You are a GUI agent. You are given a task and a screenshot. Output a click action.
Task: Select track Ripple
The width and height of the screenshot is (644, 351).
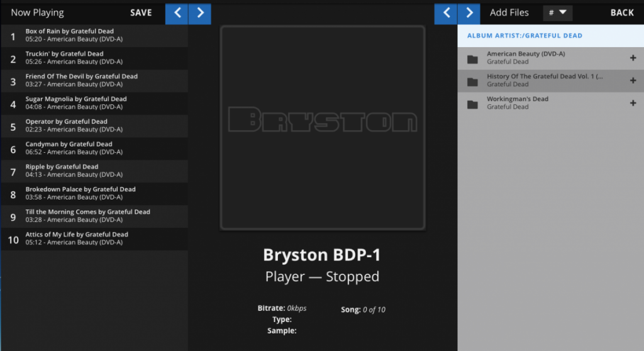click(94, 171)
